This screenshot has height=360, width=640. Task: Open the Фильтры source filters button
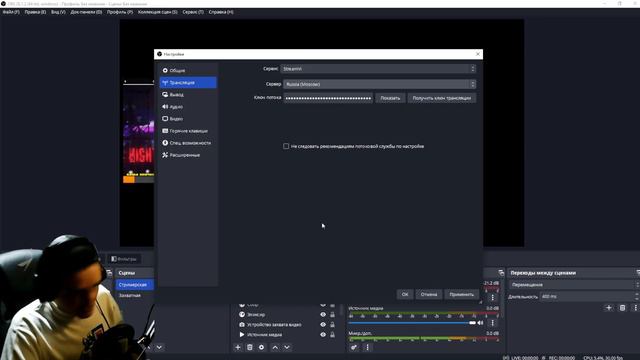[124, 259]
